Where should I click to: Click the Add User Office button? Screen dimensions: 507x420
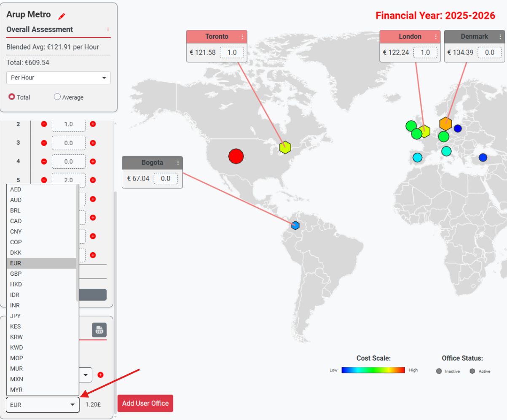(145, 404)
